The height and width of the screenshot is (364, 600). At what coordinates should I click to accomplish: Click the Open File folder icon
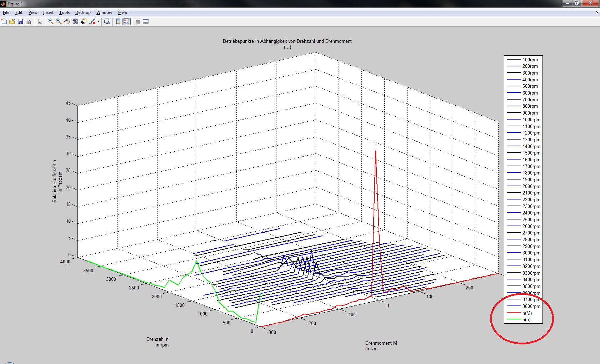(12, 22)
